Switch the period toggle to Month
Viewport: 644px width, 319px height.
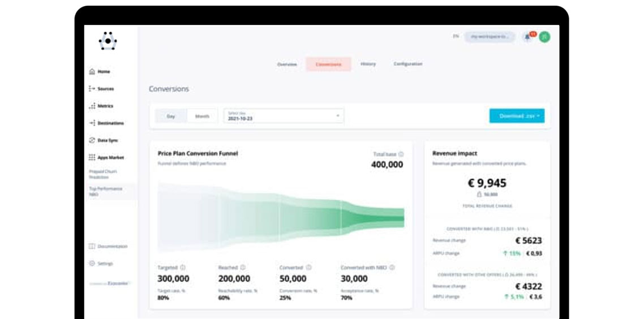(202, 116)
